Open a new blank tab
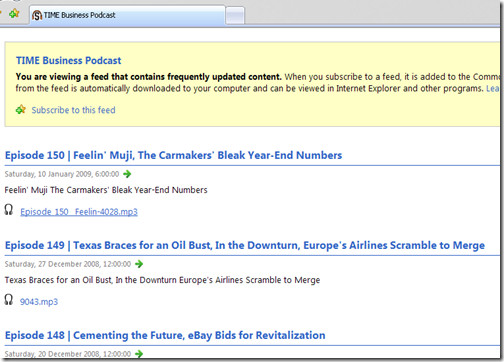This screenshot has height=362, width=504. pos(235,15)
